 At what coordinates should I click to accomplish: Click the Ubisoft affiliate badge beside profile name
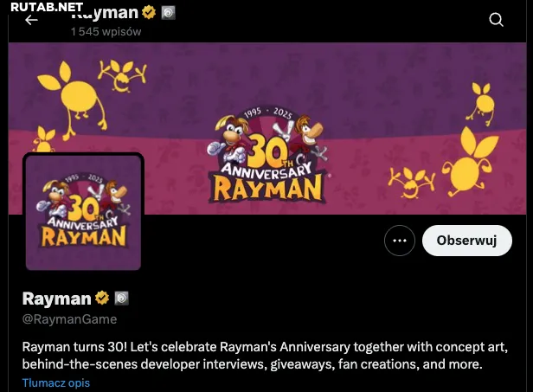[121, 299]
